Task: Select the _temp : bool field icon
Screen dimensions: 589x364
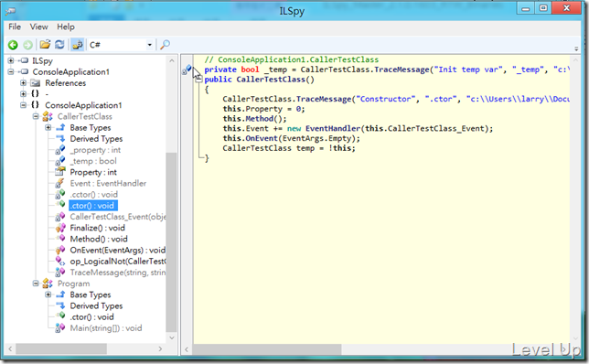Action: (60, 161)
